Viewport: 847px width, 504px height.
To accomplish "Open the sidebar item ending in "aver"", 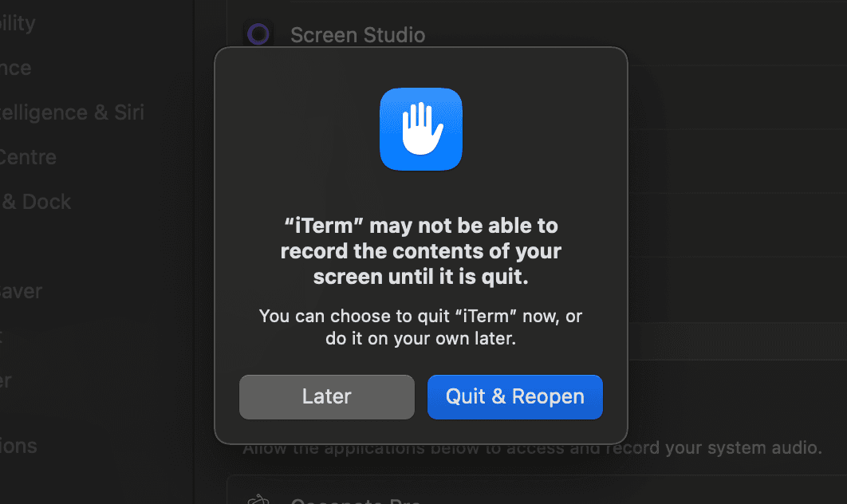I will coord(22,291).
